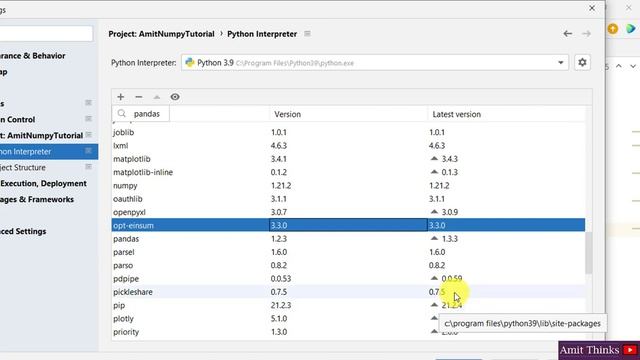Open Advanced Settings section
640x360 pixels.
pos(23,231)
